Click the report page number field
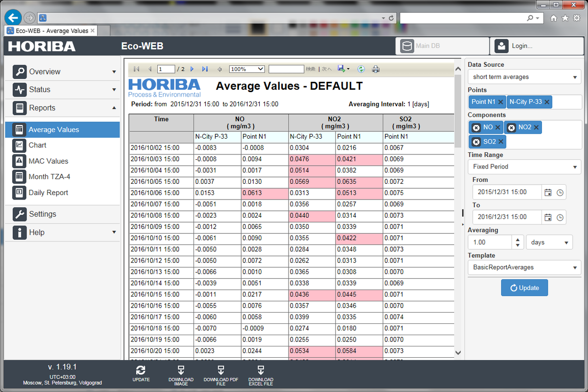Image resolution: width=588 pixels, height=392 pixels. pos(166,69)
